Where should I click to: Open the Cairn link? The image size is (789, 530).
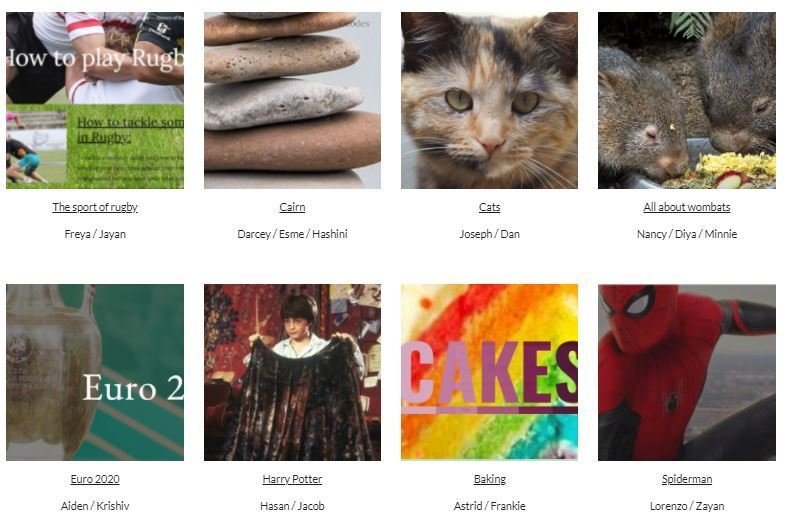click(292, 207)
